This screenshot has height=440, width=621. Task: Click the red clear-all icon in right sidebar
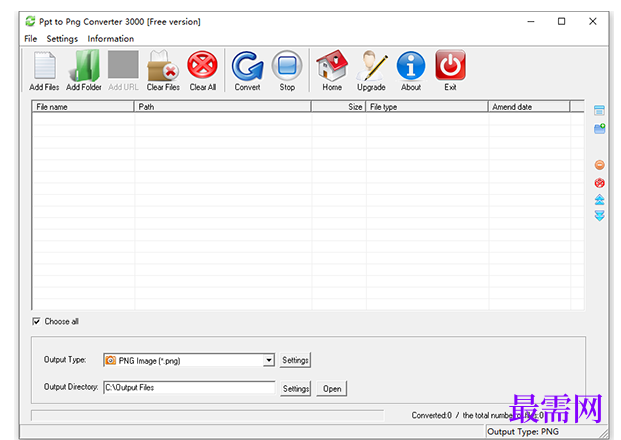click(x=600, y=183)
